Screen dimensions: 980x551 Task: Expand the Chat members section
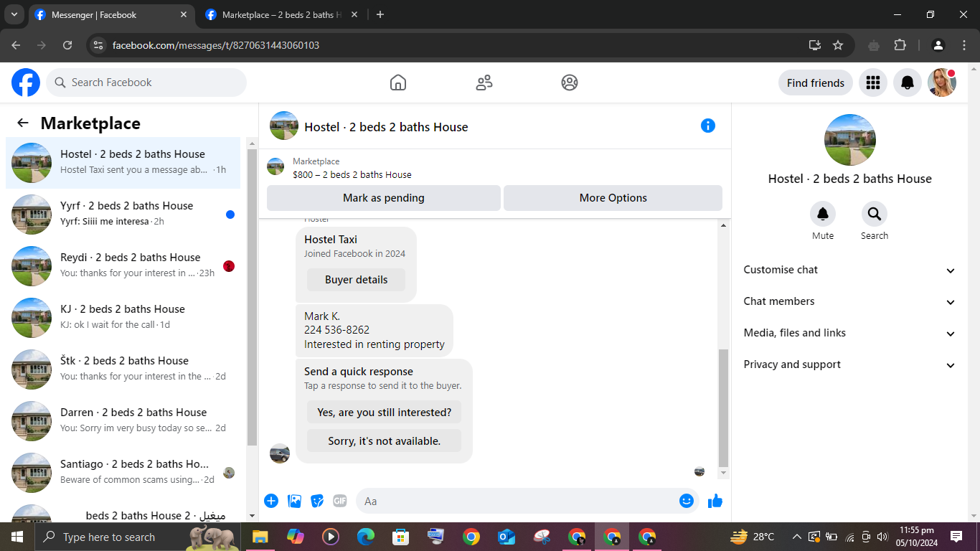[849, 301]
